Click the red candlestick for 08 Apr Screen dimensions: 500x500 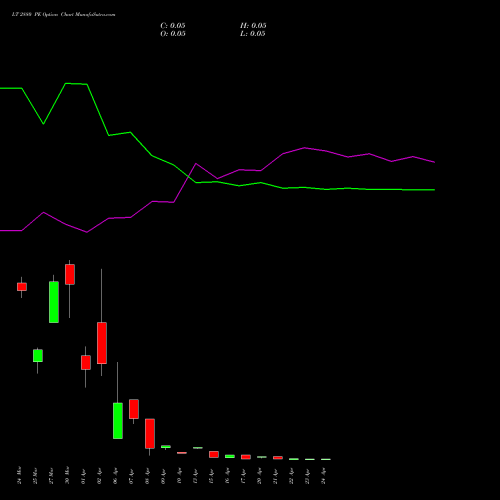pyautogui.click(x=150, y=433)
